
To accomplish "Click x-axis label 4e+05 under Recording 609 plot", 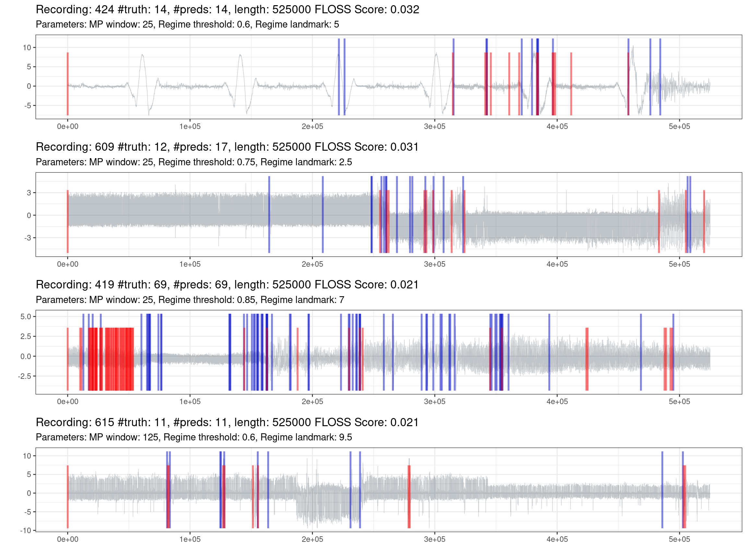I will pos(557,264).
